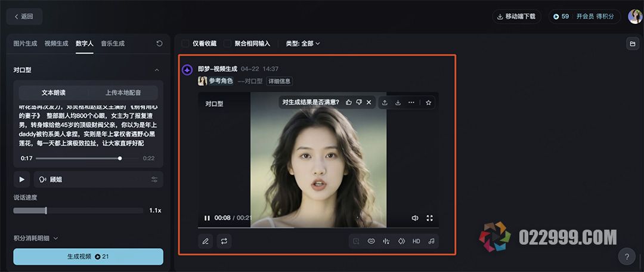Image resolution: width=644 pixels, height=272 pixels.
Task: Open the folder icon at top right
Action: [x=633, y=44]
